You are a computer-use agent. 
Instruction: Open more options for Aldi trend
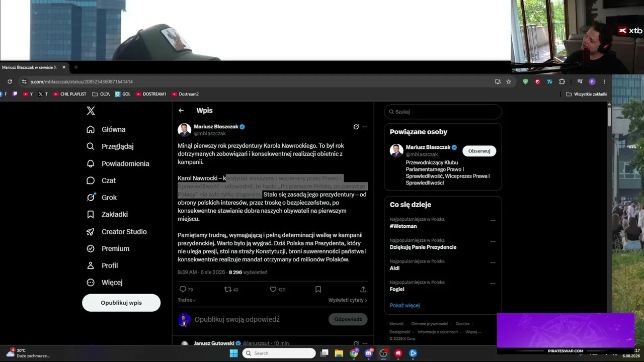point(493,262)
